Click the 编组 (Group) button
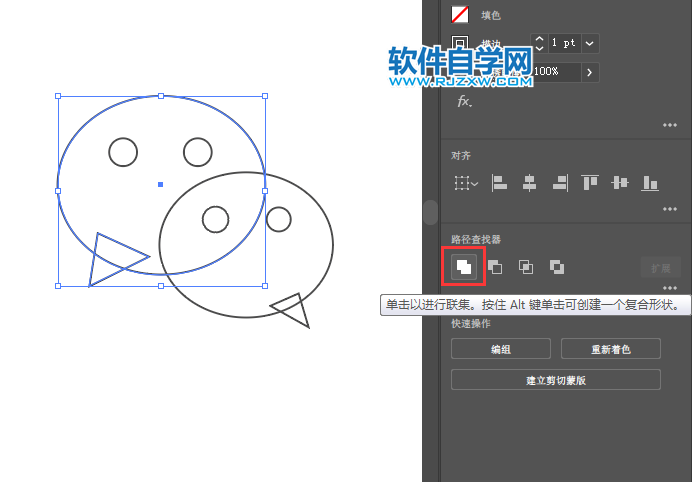Viewport: 692px width, 482px height. tap(501, 349)
